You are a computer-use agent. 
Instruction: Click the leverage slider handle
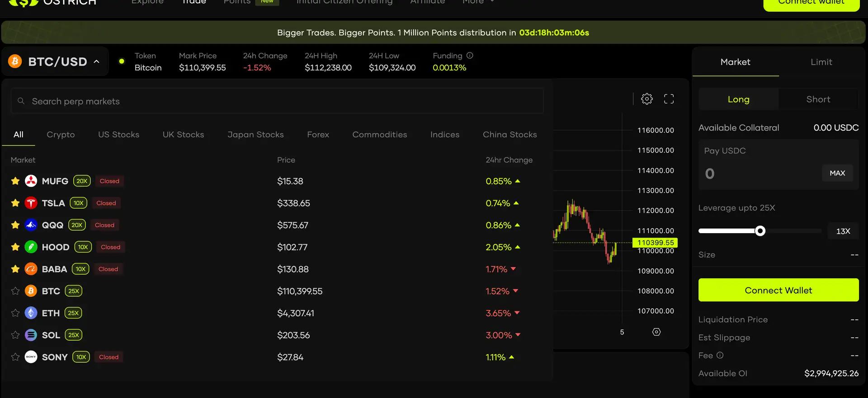point(760,231)
